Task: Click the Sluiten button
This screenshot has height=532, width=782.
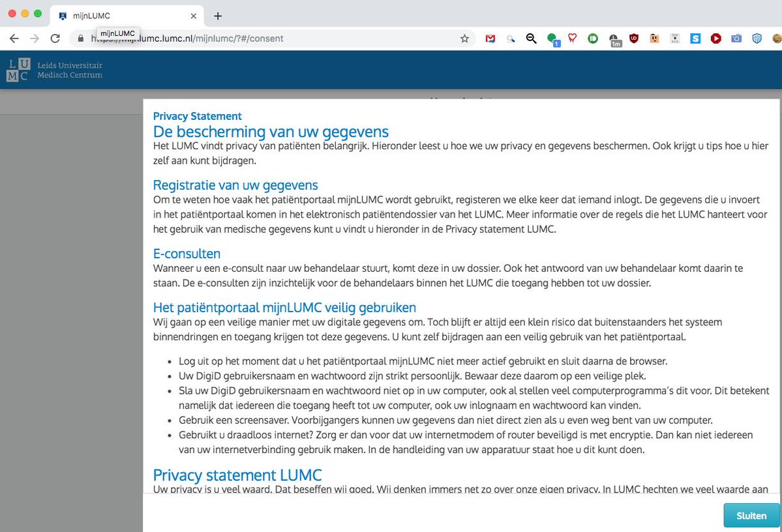Action: pos(751,515)
